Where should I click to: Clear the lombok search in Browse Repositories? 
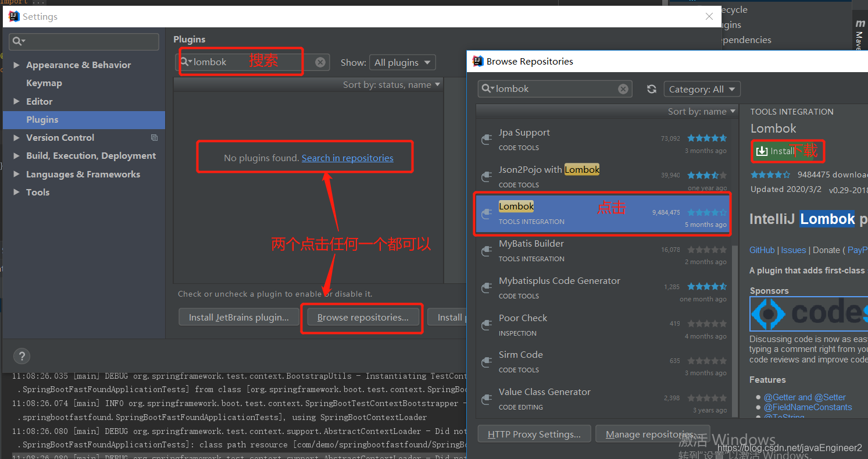click(x=623, y=89)
